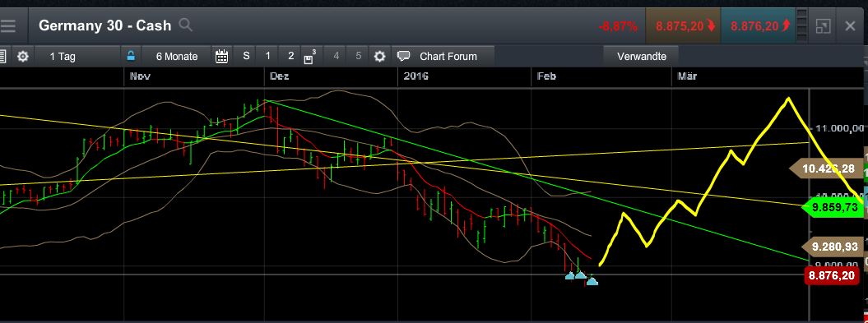Open the gear icon left of Chart Forum

click(x=379, y=57)
